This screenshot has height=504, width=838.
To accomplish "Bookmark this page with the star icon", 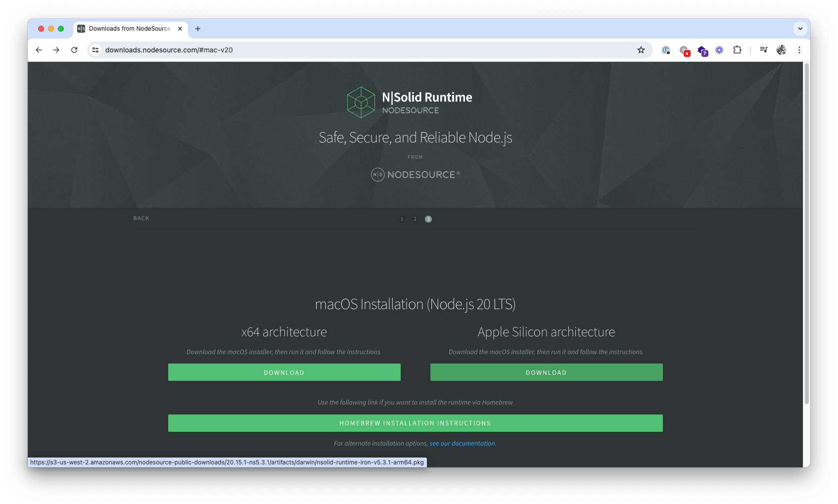I will tap(641, 50).
